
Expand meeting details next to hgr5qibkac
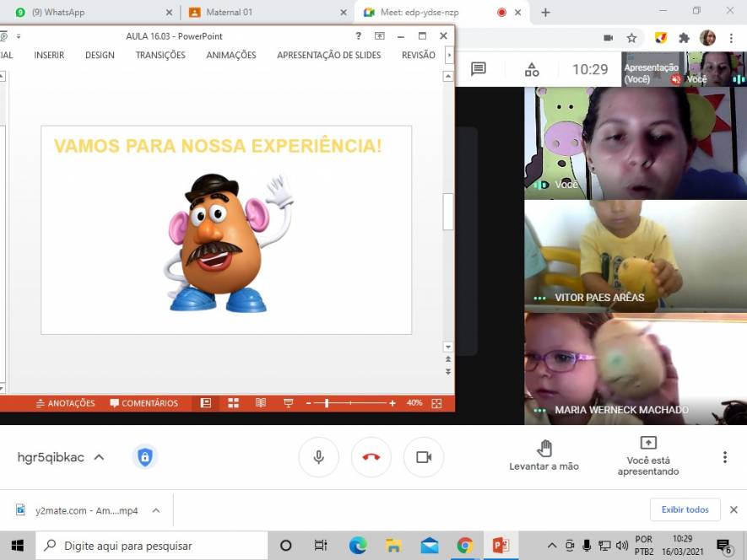point(99,457)
